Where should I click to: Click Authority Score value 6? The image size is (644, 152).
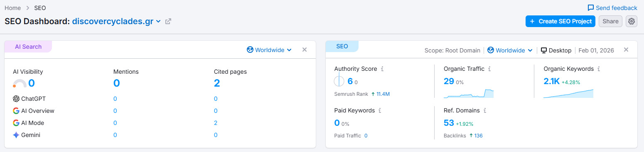(x=350, y=81)
